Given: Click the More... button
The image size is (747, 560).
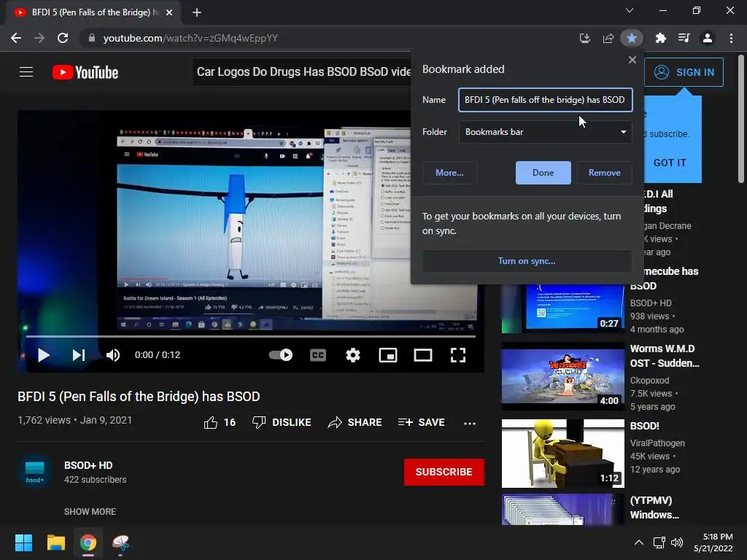Looking at the screenshot, I should click(x=449, y=173).
